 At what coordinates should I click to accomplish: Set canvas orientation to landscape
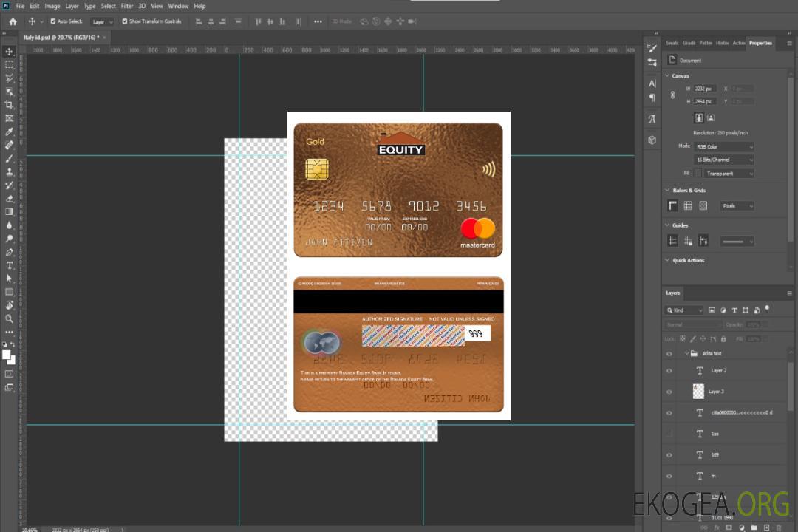click(x=711, y=117)
